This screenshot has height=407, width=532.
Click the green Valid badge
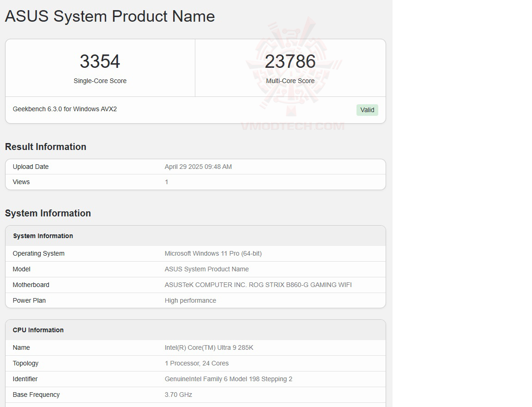coord(367,110)
